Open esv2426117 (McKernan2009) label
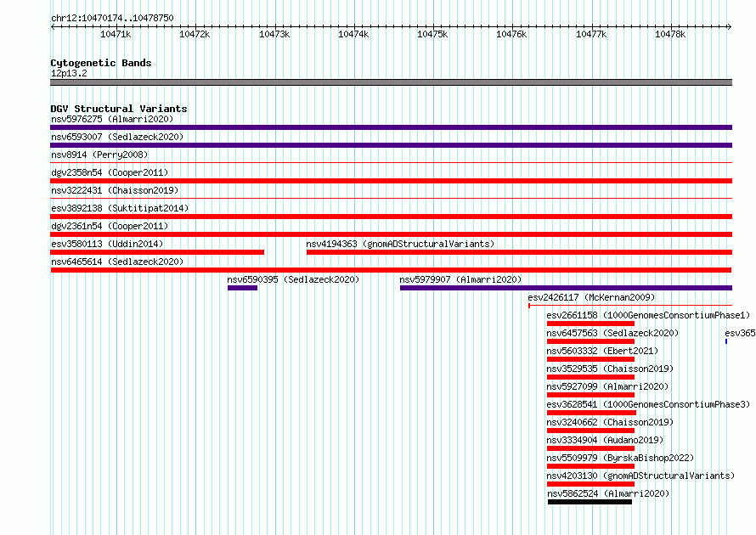Screen dimensions: 756x535 (591, 297)
